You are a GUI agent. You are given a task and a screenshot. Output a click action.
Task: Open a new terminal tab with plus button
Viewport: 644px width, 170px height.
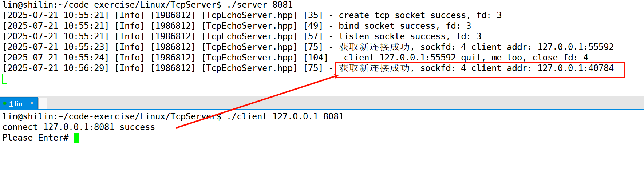43,103
